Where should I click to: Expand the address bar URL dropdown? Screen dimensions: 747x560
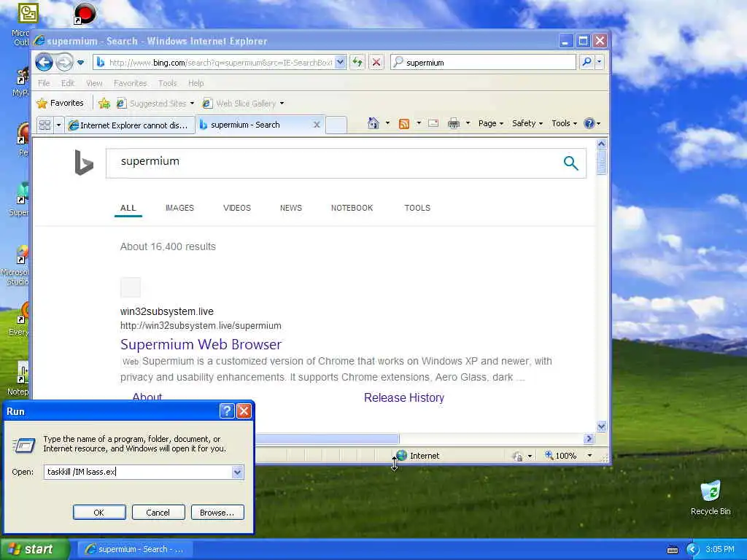point(340,62)
